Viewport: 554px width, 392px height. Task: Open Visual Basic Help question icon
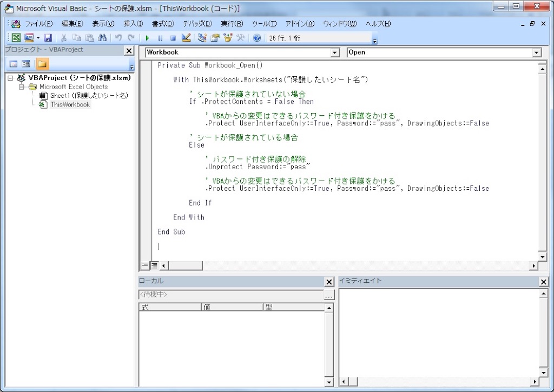[257, 38]
